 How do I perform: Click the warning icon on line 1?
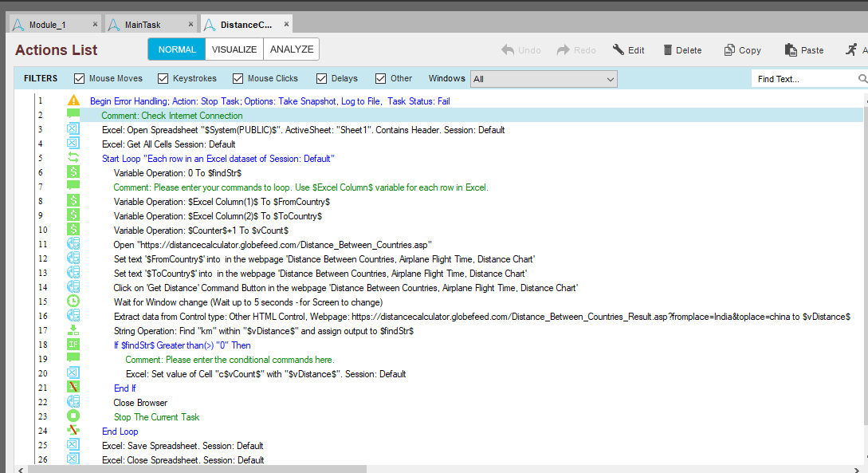pyautogui.click(x=73, y=101)
